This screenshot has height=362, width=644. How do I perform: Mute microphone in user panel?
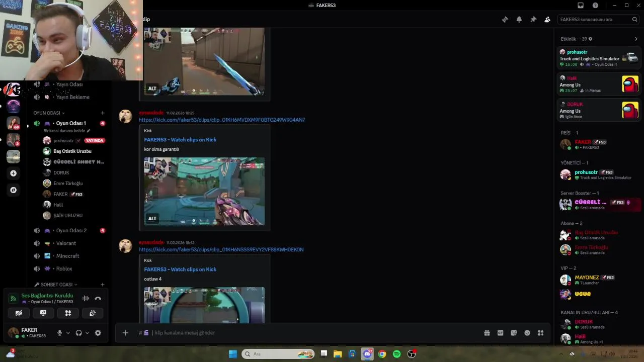(59, 333)
